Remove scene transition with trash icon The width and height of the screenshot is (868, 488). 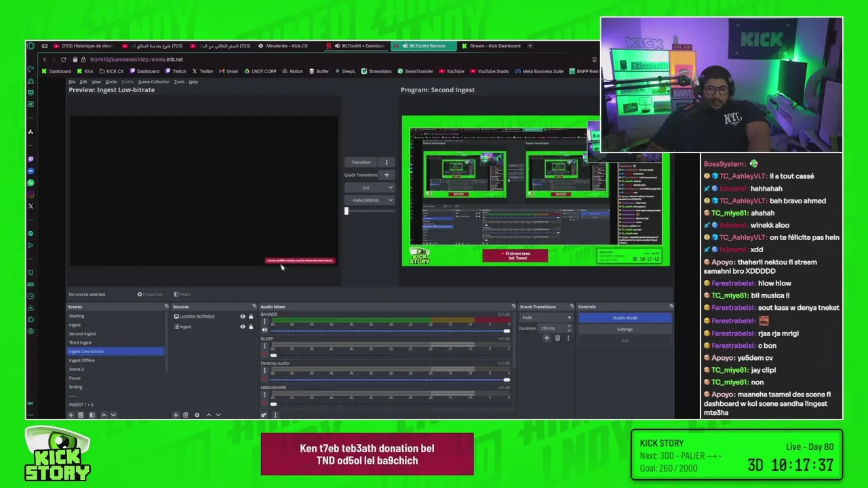557,338
